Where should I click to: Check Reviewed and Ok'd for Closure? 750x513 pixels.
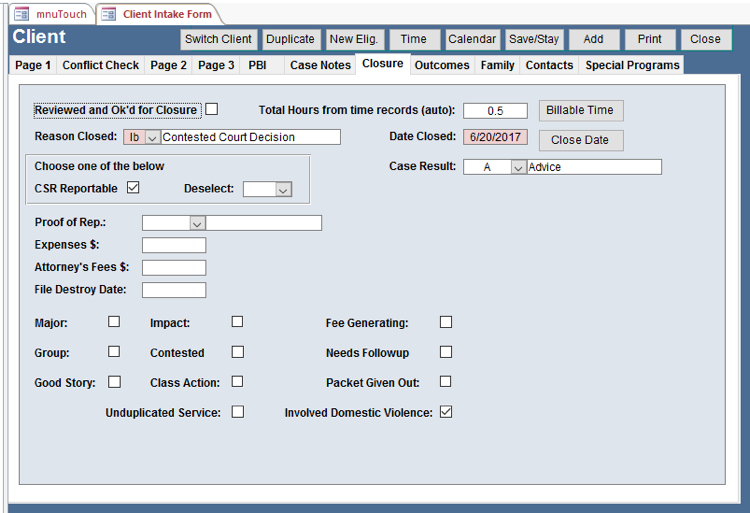click(x=211, y=109)
